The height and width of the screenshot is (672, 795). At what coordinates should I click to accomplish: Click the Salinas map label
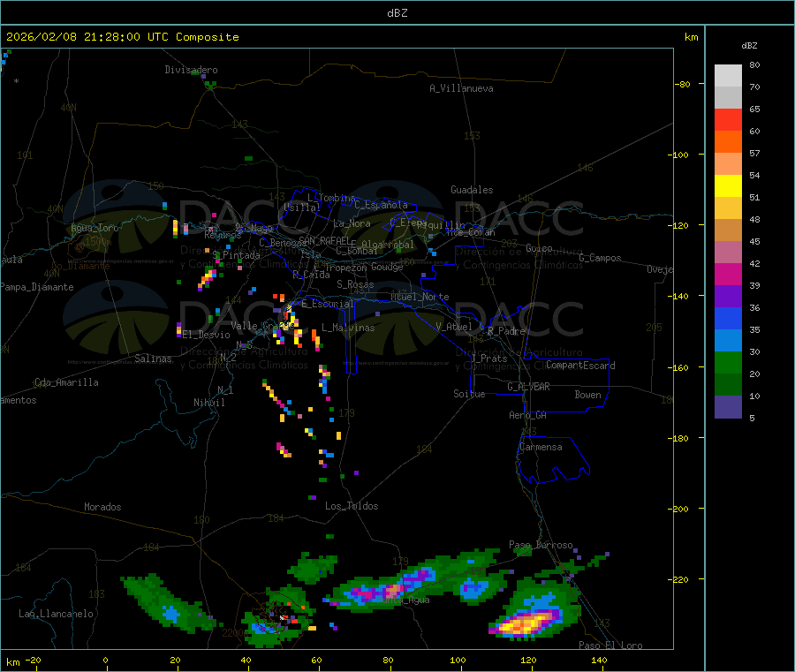click(x=153, y=359)
